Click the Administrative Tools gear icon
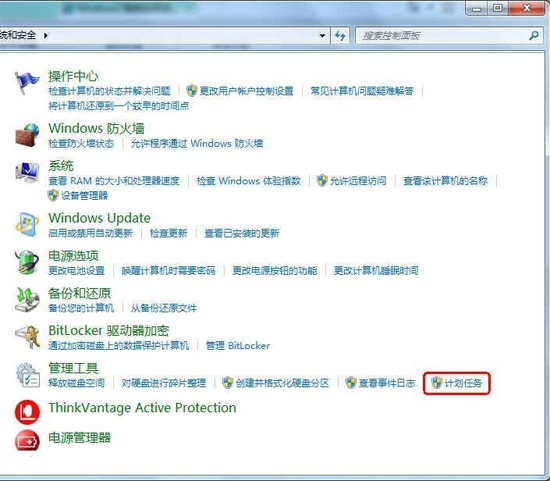Image resolution: width=550 pixels, height=481 pixels. 28,375
